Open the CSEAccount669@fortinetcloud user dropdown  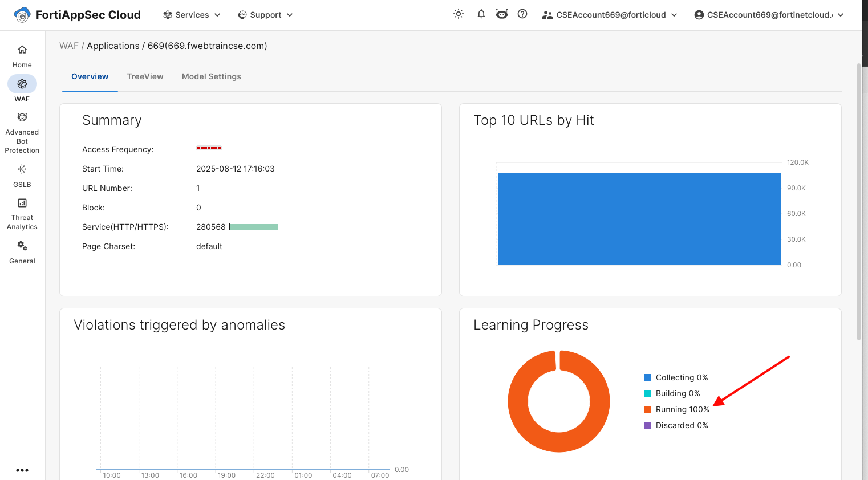769,15
